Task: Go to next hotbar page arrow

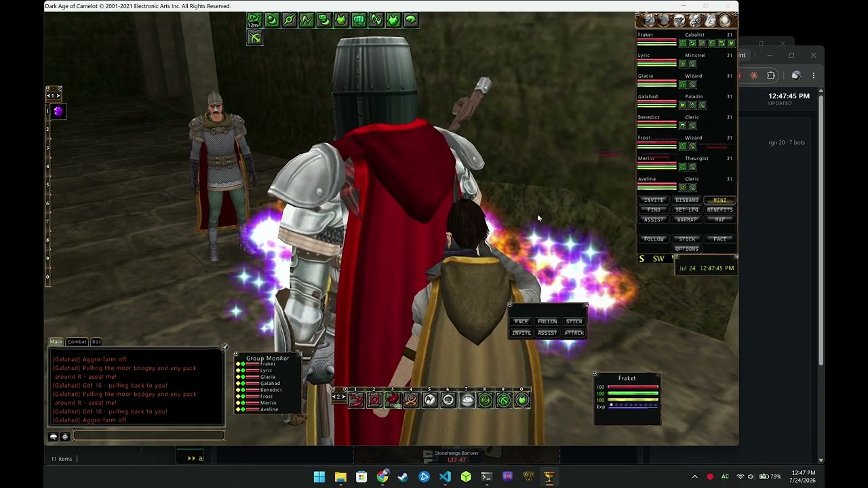Action: 344,396
